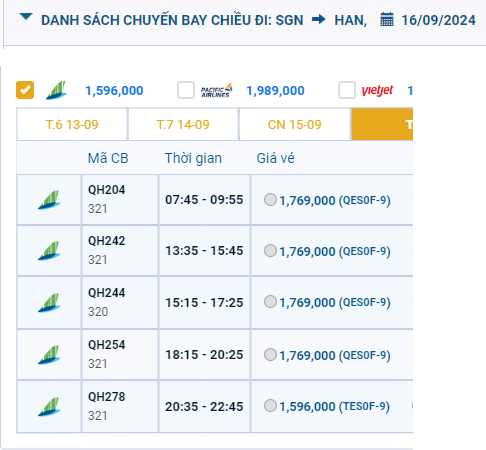
Task: Click the Bamboo Airways logo beside 1,596,000
Action: tap(56, 90)
